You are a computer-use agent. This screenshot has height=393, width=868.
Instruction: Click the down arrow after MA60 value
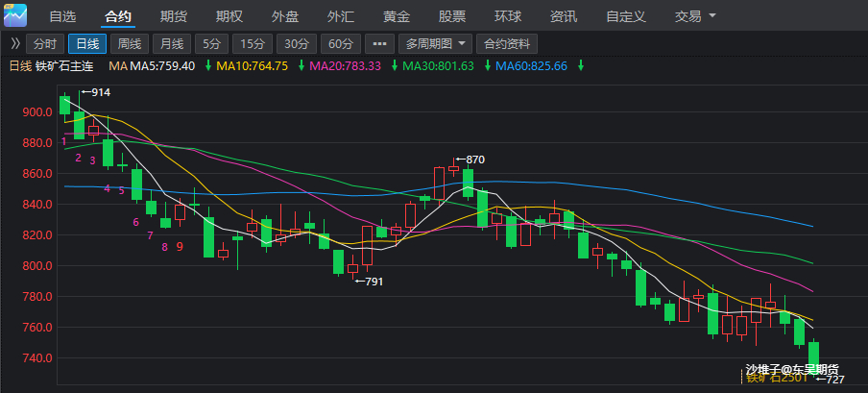(x=581, y=66)
